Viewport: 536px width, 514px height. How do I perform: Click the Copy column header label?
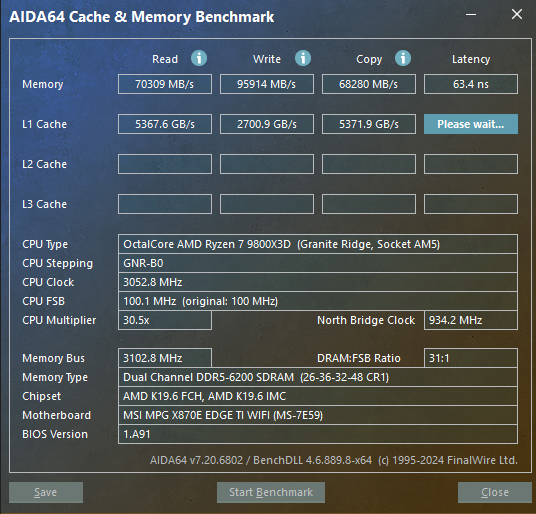click(x=369, y=59)
